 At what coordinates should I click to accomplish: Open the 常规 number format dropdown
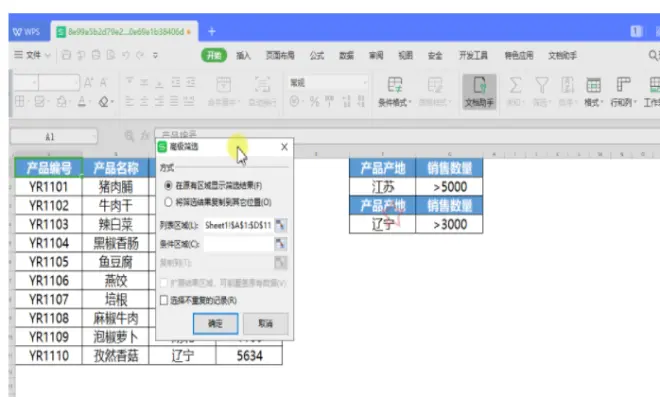click(x=365, y=83)
